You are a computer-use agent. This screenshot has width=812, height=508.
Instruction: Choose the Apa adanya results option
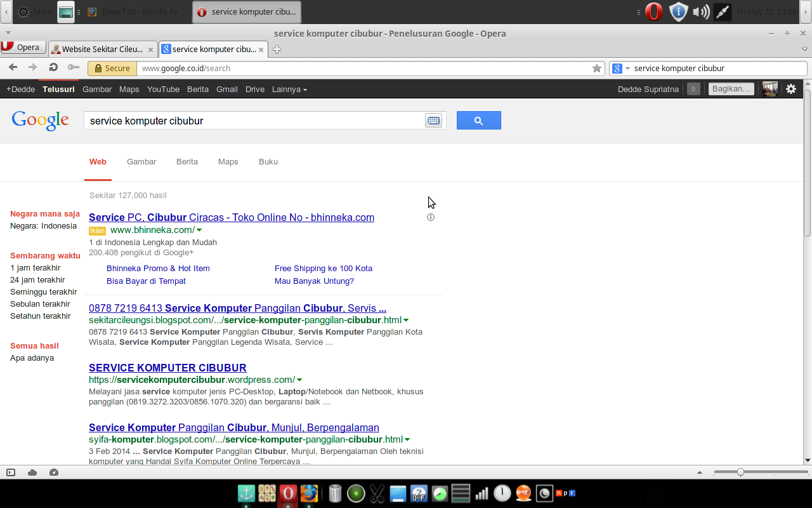click(x=32, y=358)
